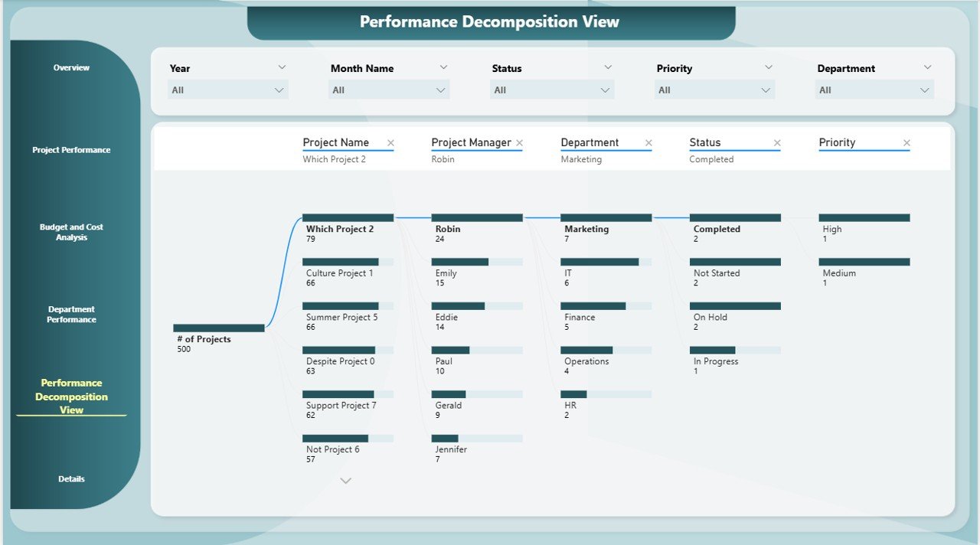
Task: Remove the Project Name level with X
Action: tap(390, 143)
